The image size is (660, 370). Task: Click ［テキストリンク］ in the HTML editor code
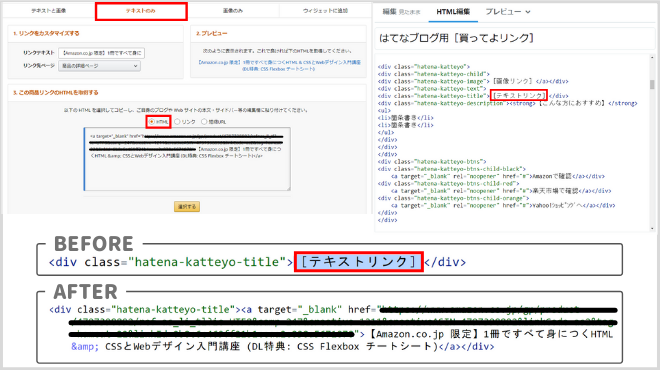(519, 96)
